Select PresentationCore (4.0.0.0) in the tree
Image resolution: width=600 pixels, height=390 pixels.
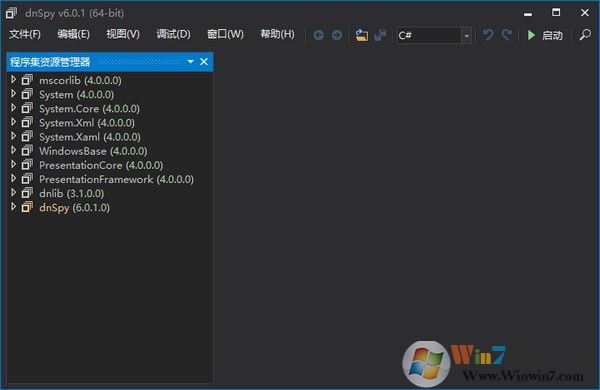coord(101,165)
